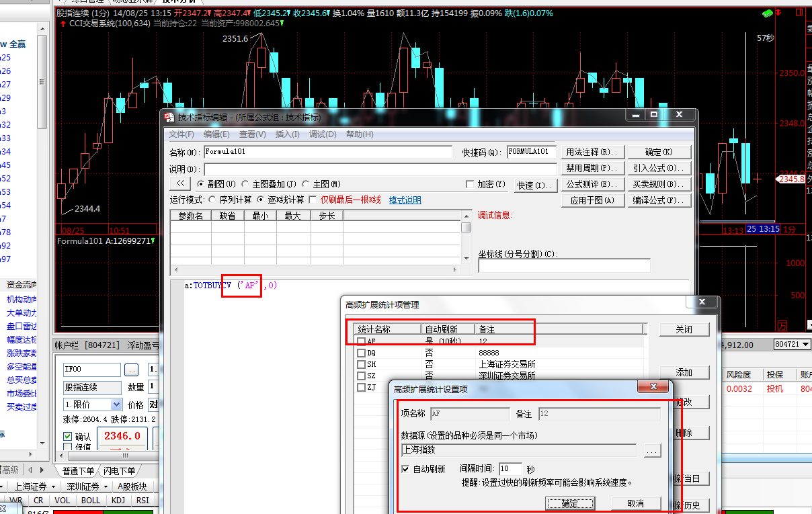Expand the 深圳证券 dropdown arrow

click(105, 486)
